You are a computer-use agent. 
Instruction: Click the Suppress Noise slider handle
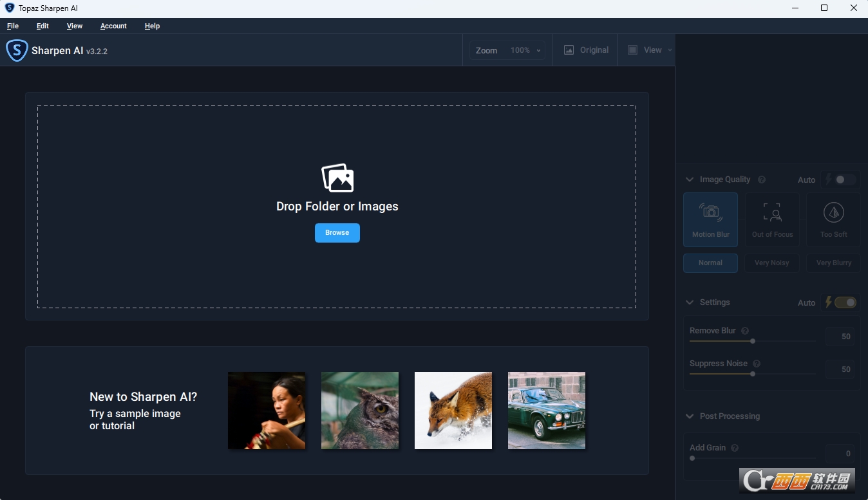[x=753, y=374]
